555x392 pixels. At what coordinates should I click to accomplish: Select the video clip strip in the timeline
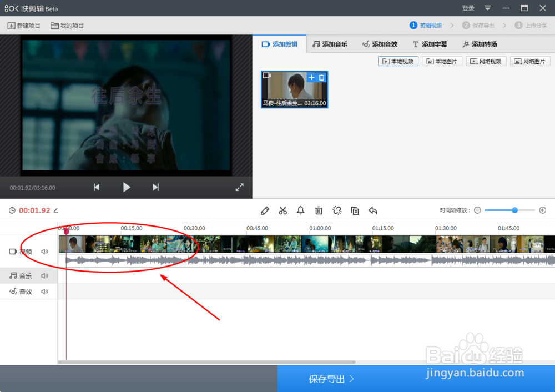[x=306, y=244]
